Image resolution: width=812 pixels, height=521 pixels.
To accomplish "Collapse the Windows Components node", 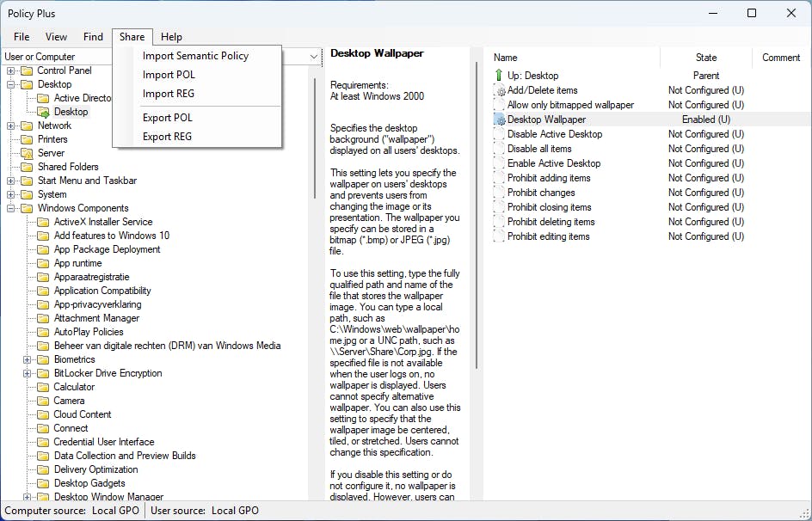I will click(x=10, y=209).
